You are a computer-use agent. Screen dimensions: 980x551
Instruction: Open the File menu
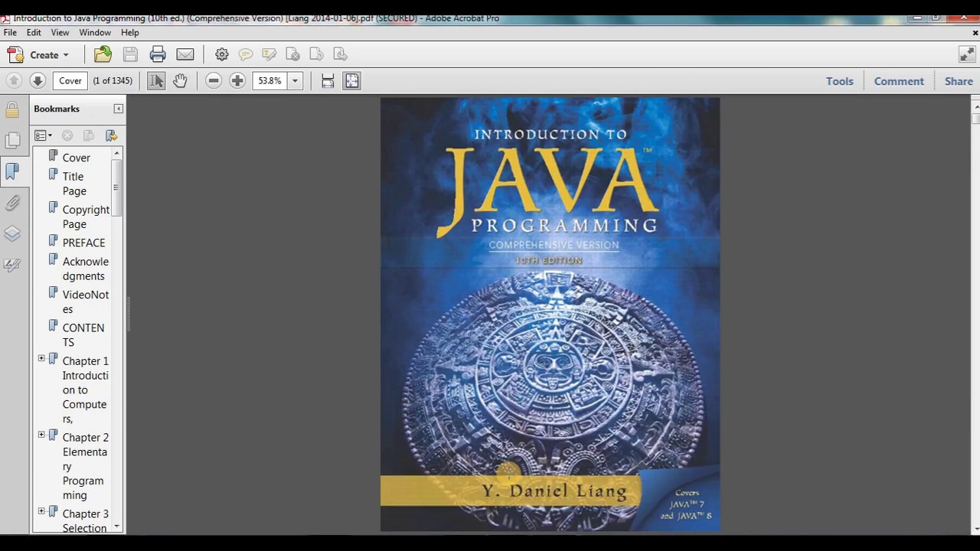click(10, 33)
